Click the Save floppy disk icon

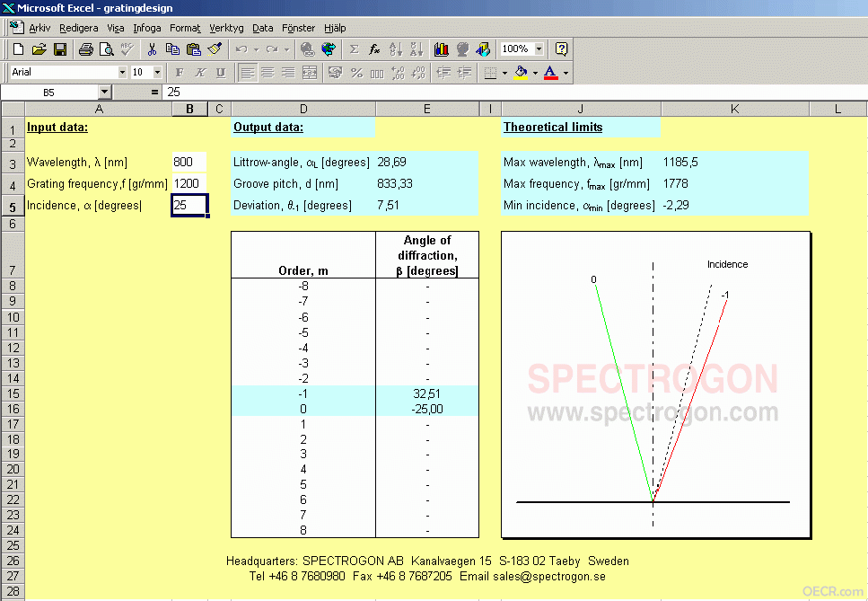tap(60, 49)
